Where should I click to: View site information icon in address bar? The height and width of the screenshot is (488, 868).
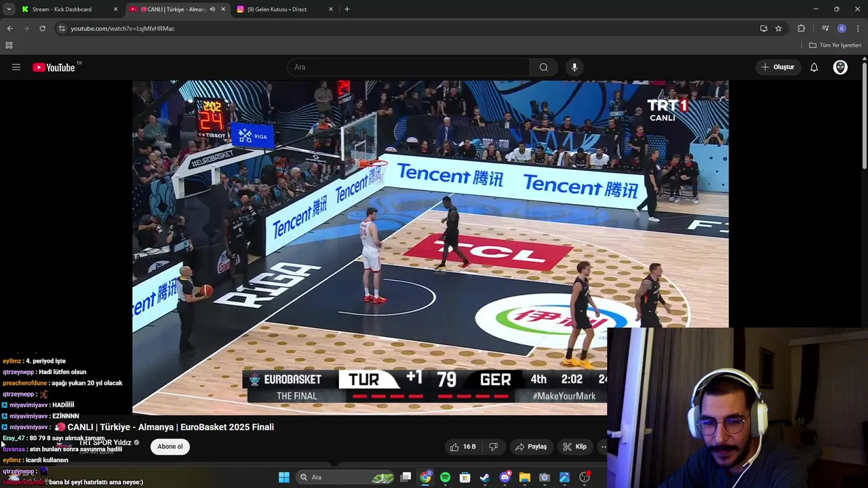62,28
